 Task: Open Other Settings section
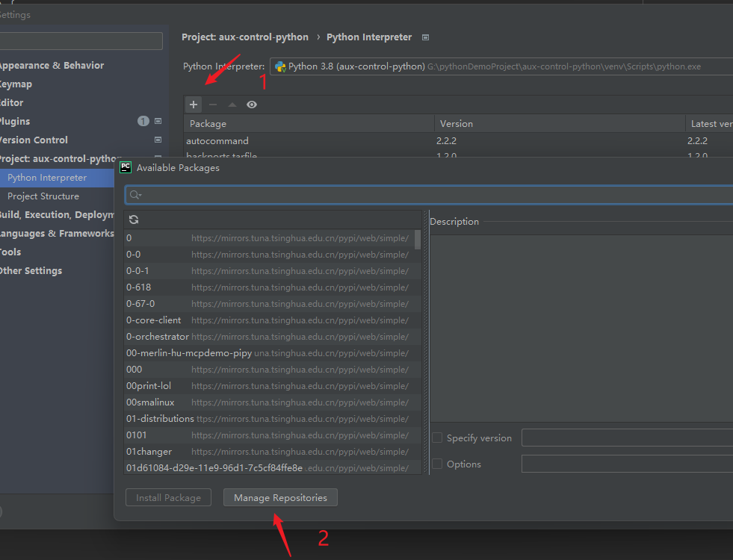coord(31,271)
